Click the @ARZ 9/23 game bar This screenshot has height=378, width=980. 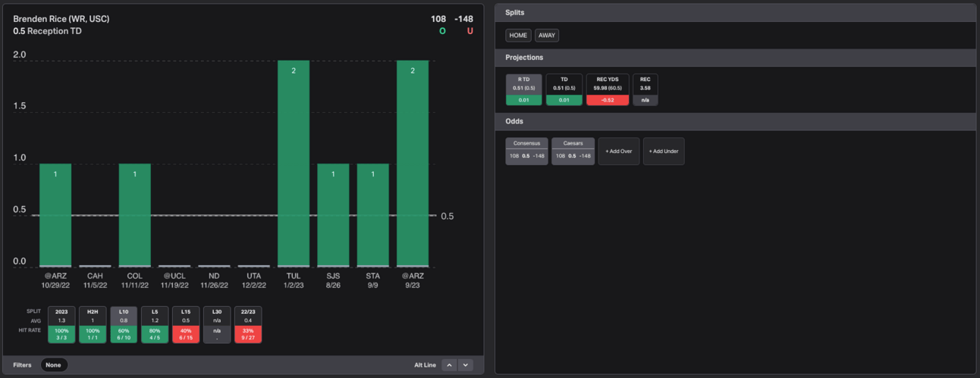[412, 163]
